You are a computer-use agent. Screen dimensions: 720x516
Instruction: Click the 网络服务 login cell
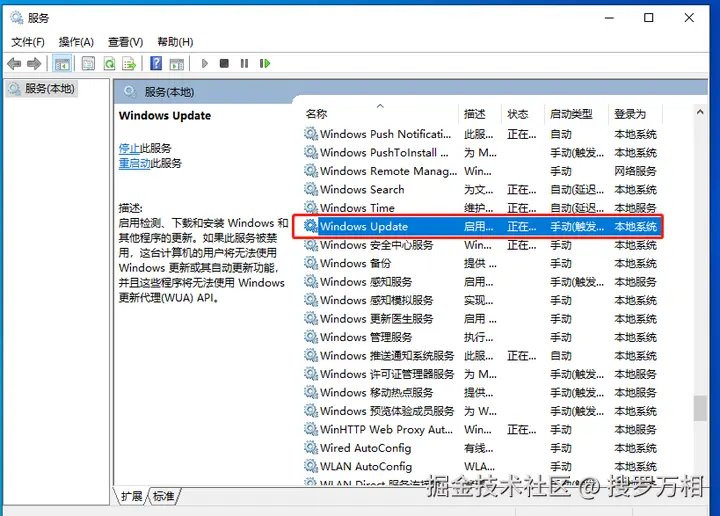pyautogui.click(x=635, y=171)
